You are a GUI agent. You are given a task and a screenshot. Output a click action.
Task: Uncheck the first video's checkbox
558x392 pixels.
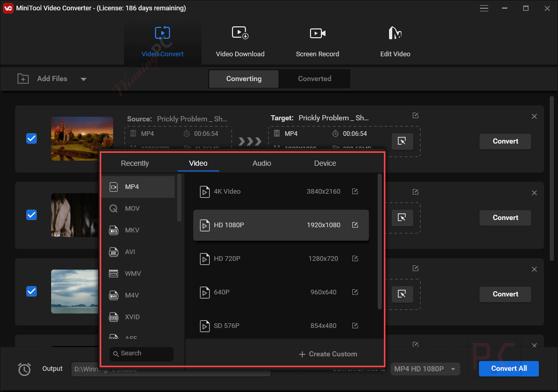coord(32,138)
